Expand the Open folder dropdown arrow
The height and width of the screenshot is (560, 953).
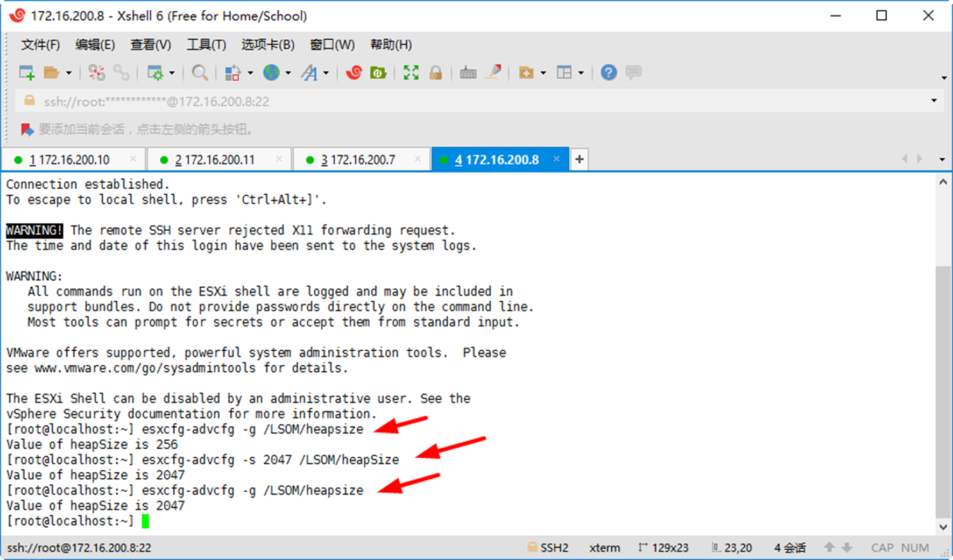[68, 73]
